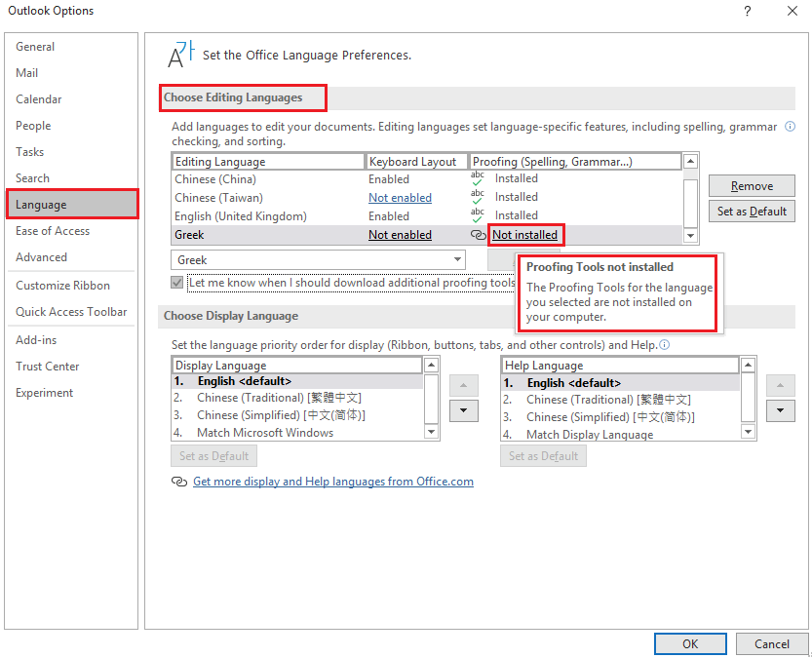Click the Keyboard Layout column header
Viewport: 812px width, 658px height.
coord(417,162)
